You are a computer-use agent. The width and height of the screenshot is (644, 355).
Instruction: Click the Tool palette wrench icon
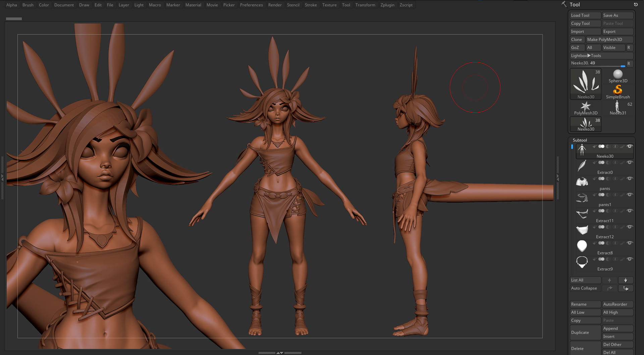point(564,4)
